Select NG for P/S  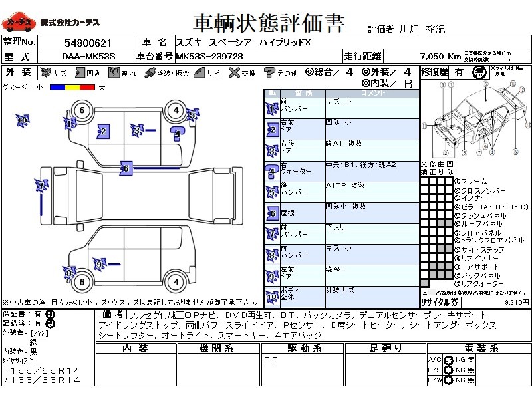pos(460,370)
